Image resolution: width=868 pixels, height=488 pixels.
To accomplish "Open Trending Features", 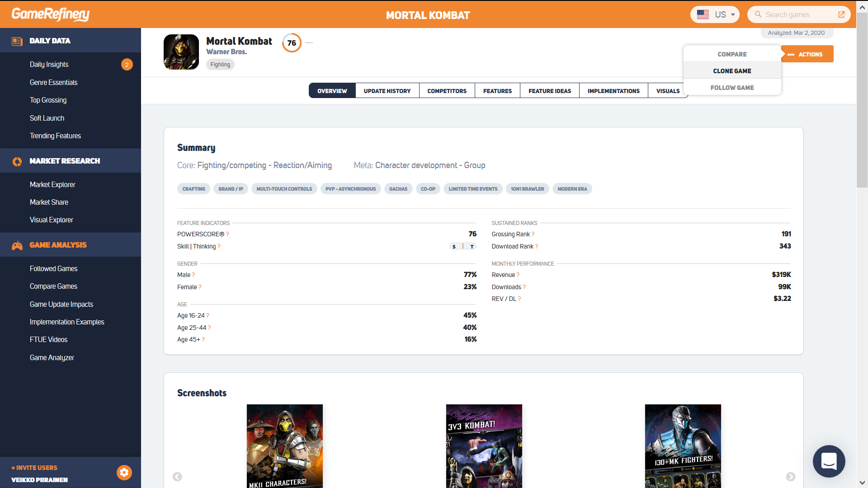I will [56, 136].
